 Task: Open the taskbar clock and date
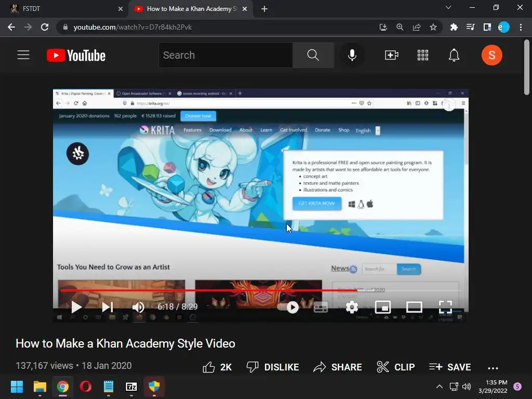pyautogui.click(x=493, y=387)
